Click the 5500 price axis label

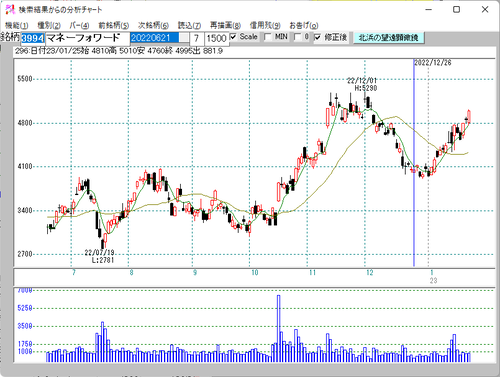coord(25,79)
